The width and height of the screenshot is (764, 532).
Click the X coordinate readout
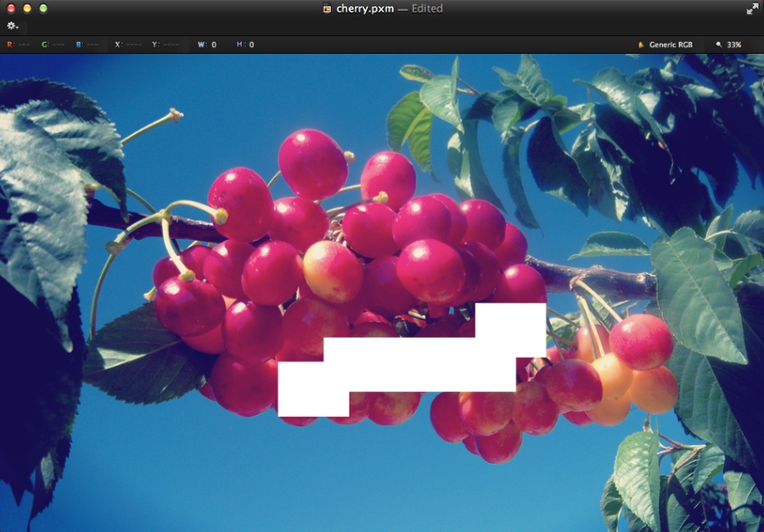(x=128, y=44)
